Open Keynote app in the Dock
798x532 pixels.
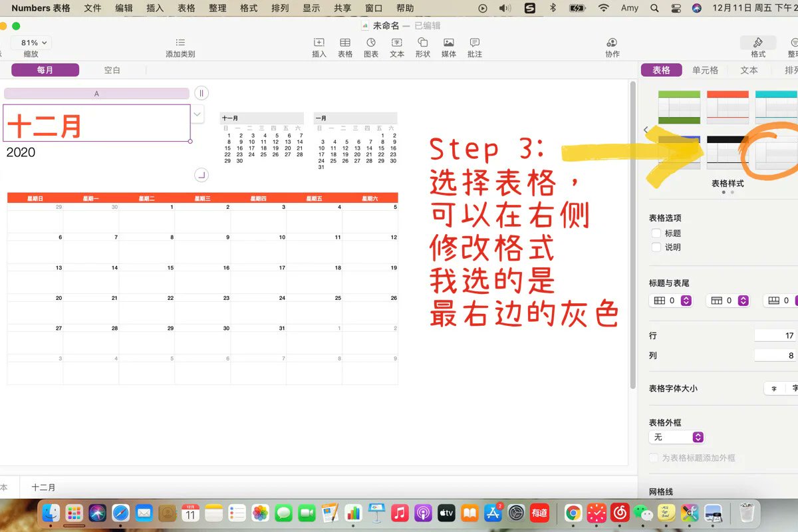tap(376, 513)
